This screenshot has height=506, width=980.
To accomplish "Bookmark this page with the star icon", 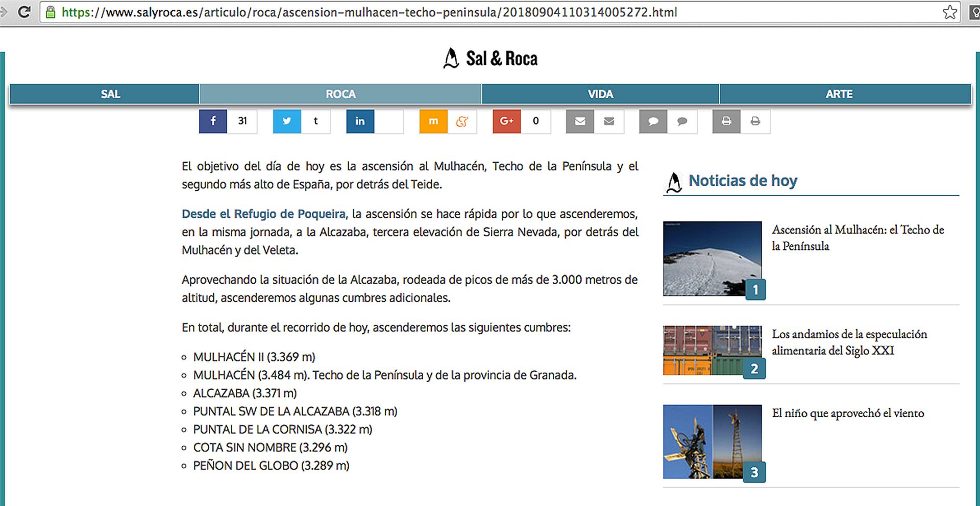I will 949,12.
